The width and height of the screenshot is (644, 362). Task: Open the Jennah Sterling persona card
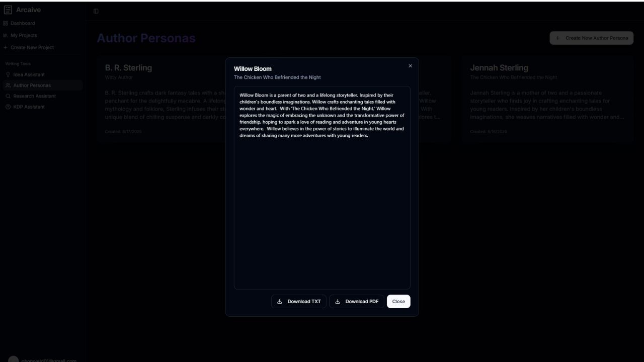(547, 100)
